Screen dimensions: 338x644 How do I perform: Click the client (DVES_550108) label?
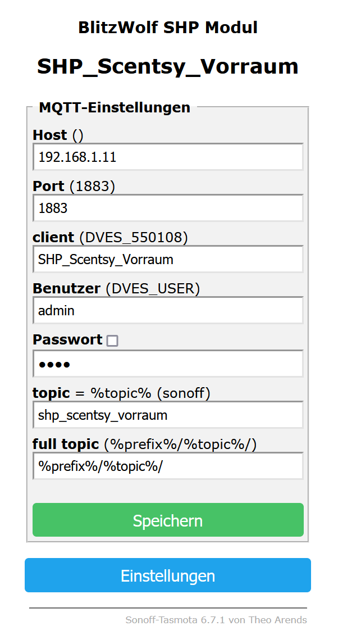110,237
